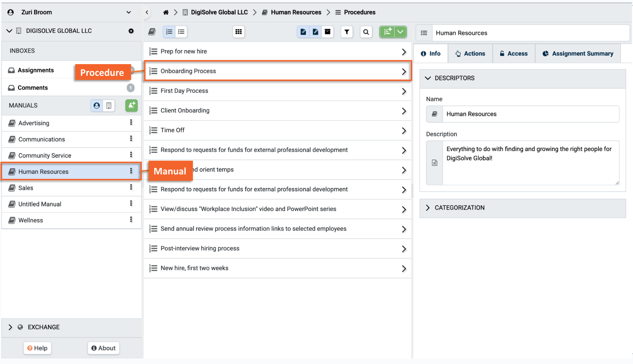Image resolution: width=633 pixels, height=364 pixels.
Task: Click the About button
Action: [x=103, y=348]
